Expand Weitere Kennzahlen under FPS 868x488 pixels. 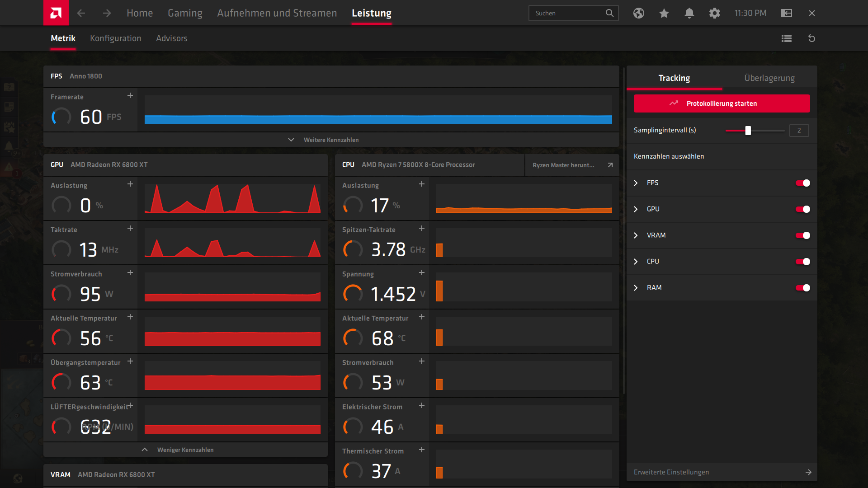coord(331,140)
